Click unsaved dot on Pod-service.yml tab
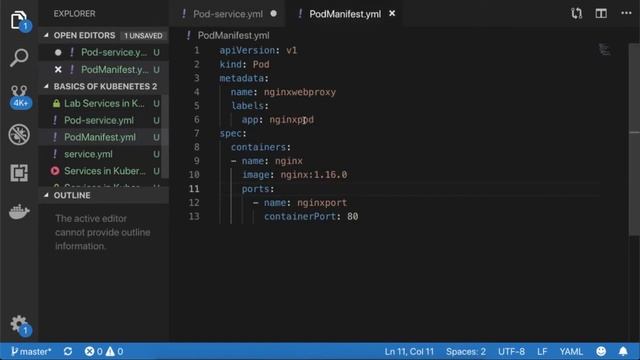The height and width of the screenshot is (360, 640). click(x=273, y=13)
